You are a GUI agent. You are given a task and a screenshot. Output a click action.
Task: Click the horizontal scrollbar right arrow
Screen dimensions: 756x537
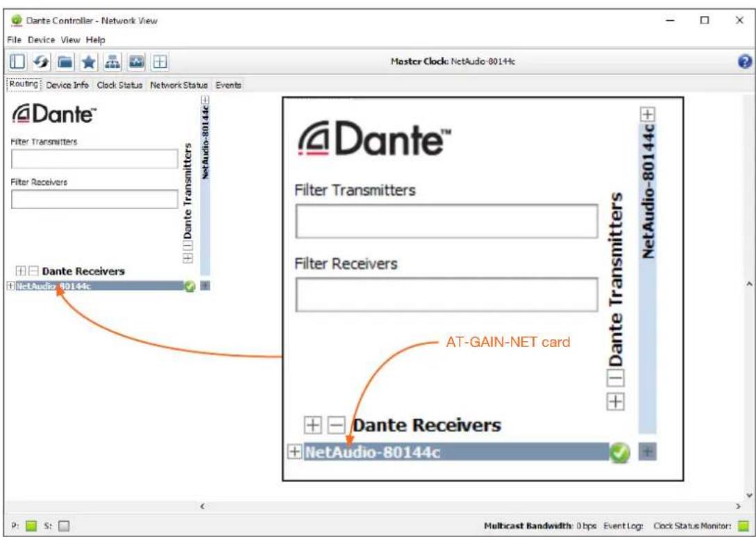(x=738, y=506)
